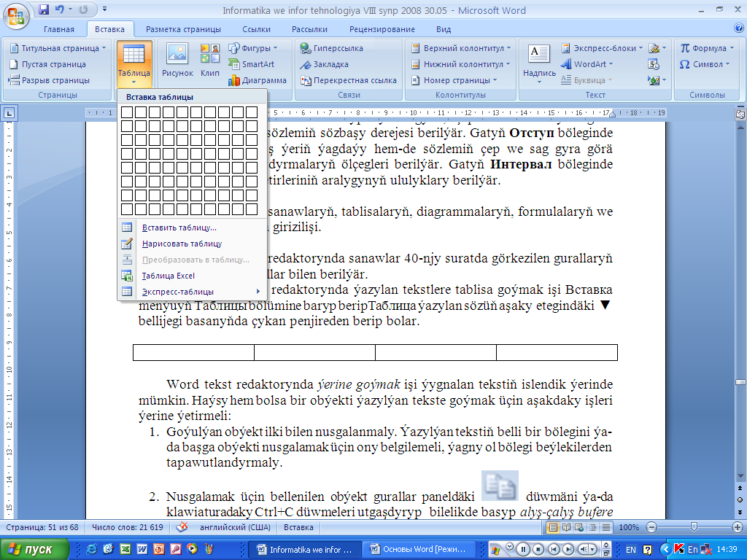Insert a blank page (Пустая страница)
This screenshot has height=560, width=747.
tap(47, 64)
